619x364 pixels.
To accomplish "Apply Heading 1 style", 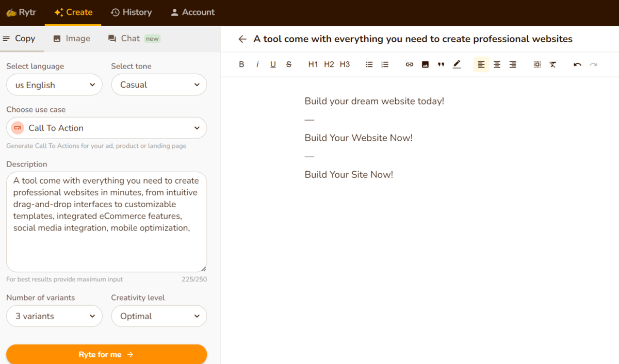I will tap(313, 64).
